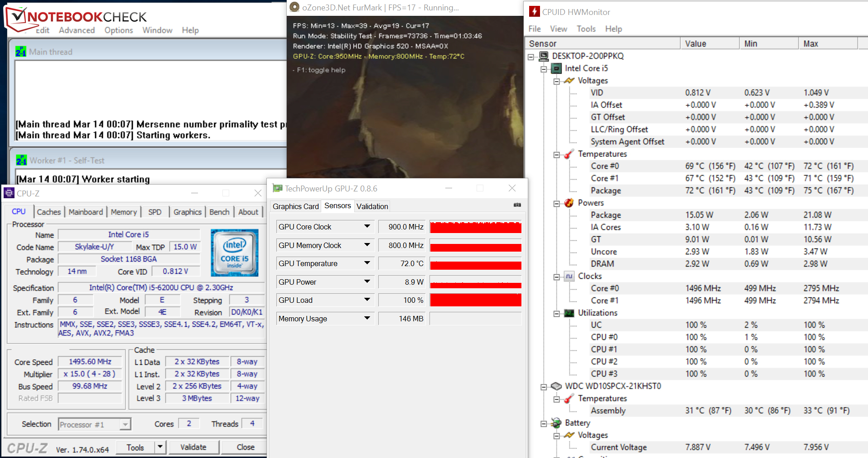868x458 pixels.
Task: Open the Memory Usage sensor dropdown
Action: (x=367, y=318)
